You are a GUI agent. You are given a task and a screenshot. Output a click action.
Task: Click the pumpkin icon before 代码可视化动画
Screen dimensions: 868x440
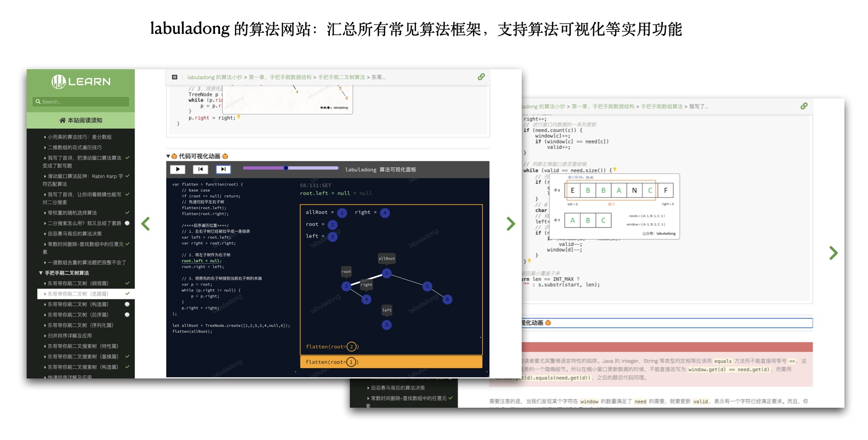point(174,156)
